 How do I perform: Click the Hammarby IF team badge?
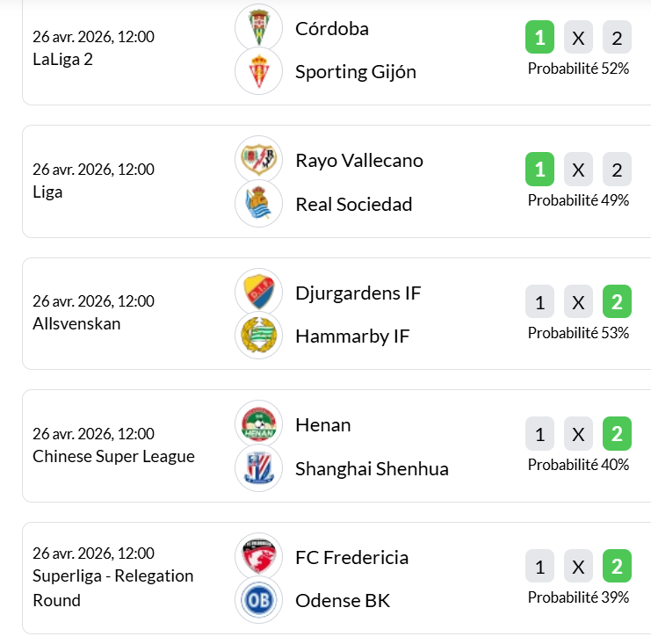point(258,336)
